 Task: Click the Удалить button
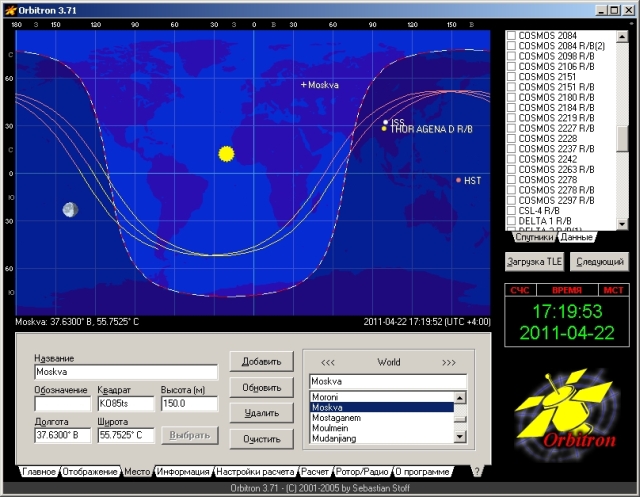coord(261,413)
